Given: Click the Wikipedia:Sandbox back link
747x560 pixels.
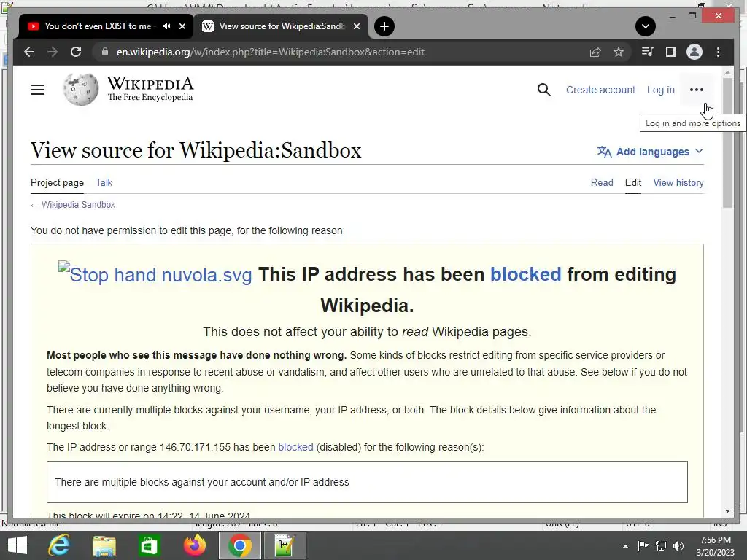Looking at the screenshot, I should coord(78,205).
